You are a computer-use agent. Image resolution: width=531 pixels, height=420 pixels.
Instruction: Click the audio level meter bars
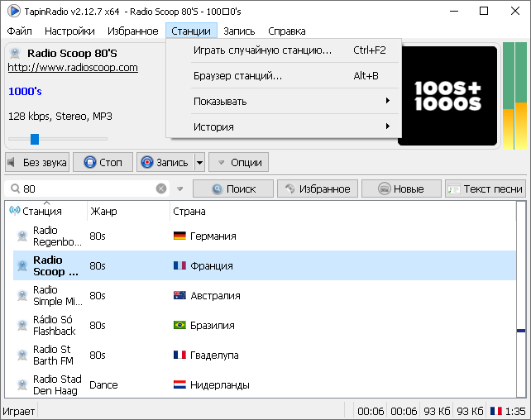click(514, 96)
